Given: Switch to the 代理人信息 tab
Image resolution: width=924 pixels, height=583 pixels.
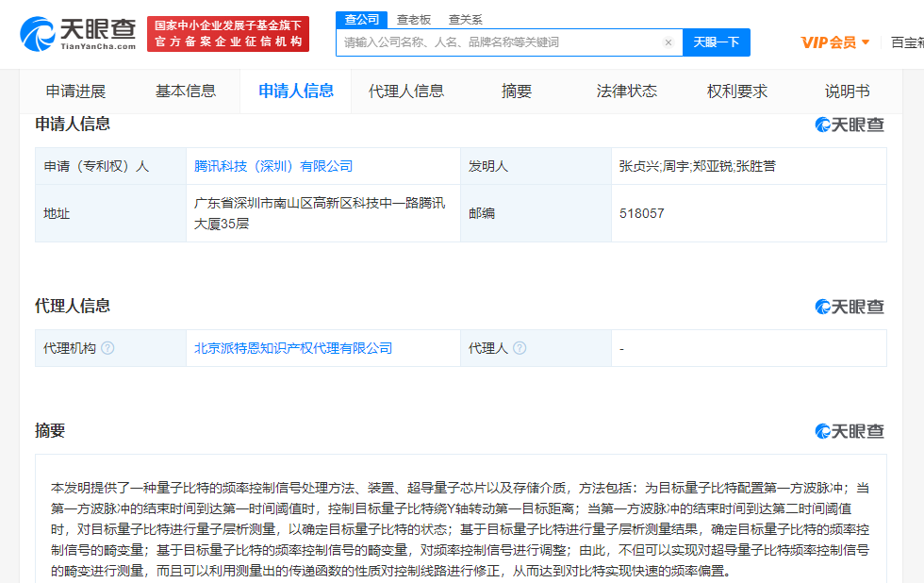Looking at the screenshot, I should click(x=406, y=92).
